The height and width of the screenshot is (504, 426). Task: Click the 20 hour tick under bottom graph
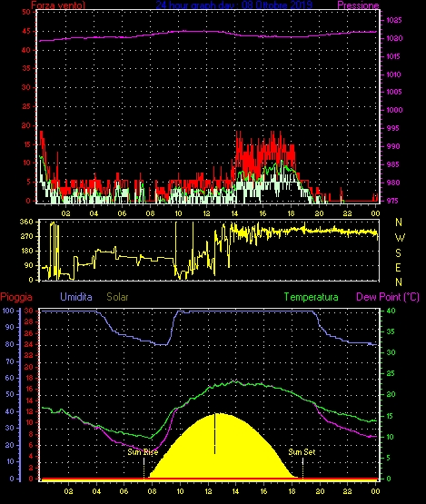(320, 491)
